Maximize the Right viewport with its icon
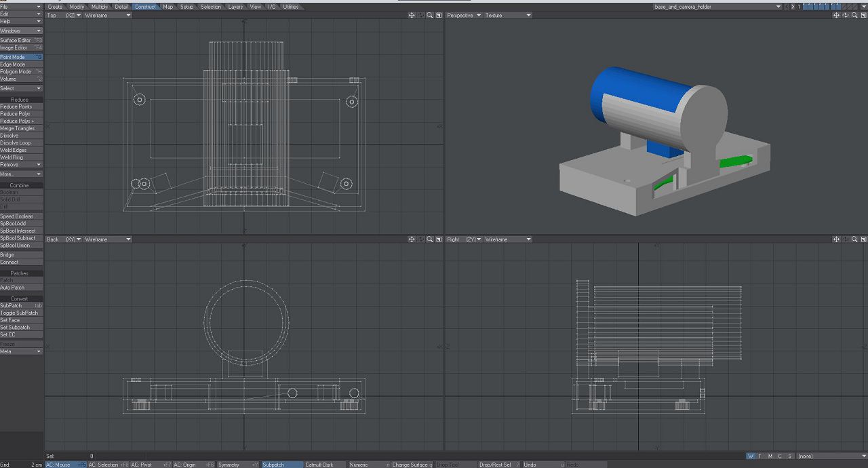The height and width of the screenshot is (468, 868). (863, 239)
